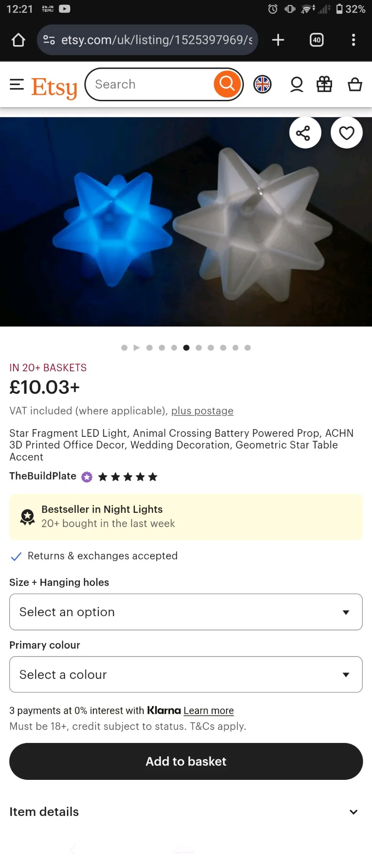Open the Size + Hanging holes dropdown
Screen dimensions: 372x868
point(186,612)
